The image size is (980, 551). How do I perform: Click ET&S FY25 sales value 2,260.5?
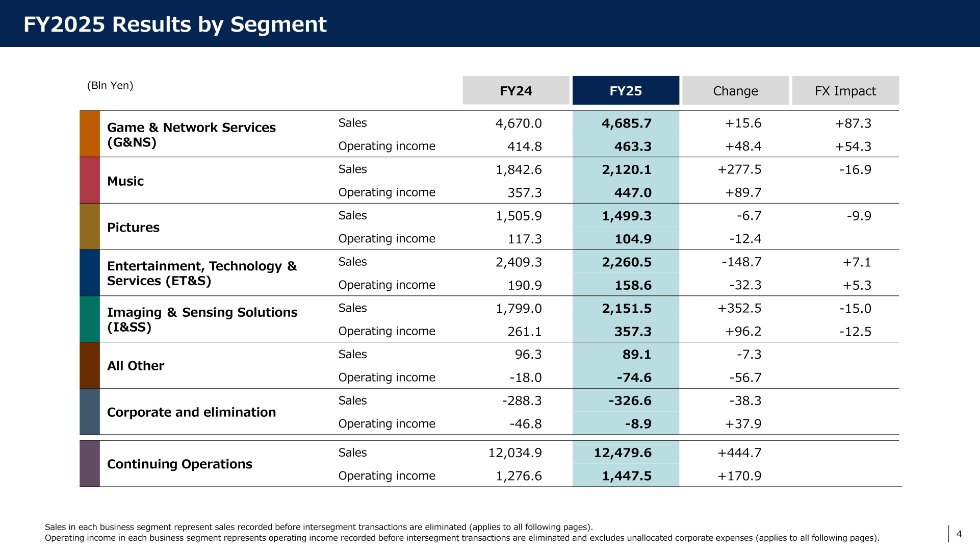627,262
